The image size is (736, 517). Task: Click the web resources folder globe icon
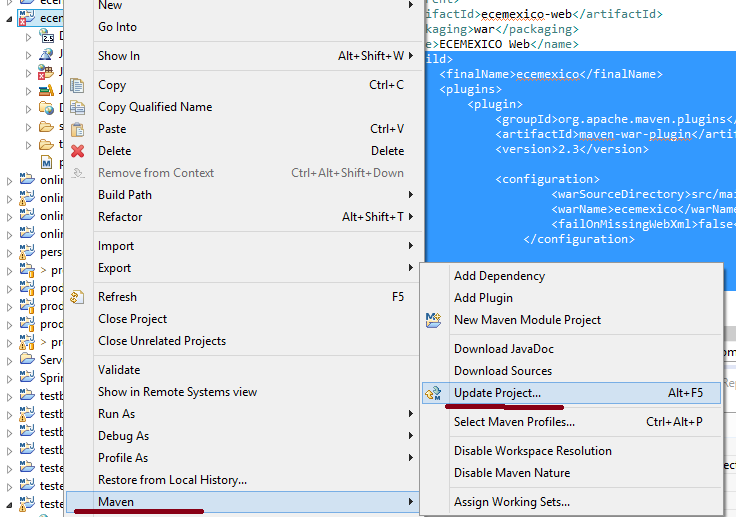coord(46,108)
